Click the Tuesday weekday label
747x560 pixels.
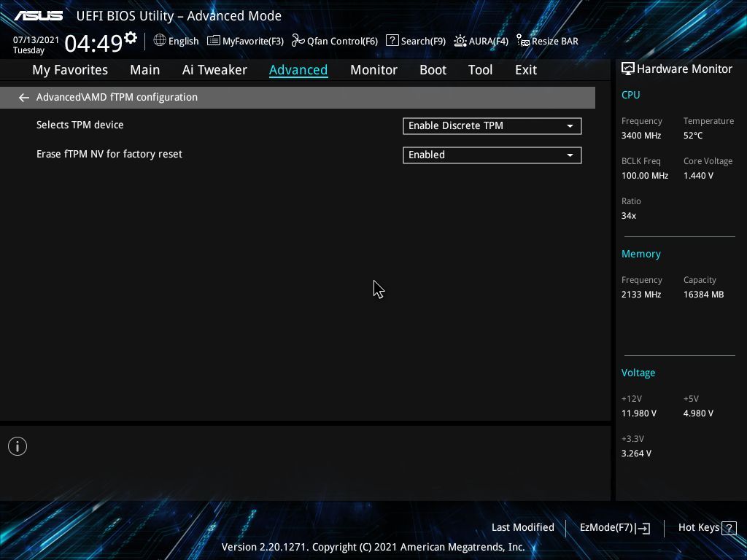click(x=28, y=50)
